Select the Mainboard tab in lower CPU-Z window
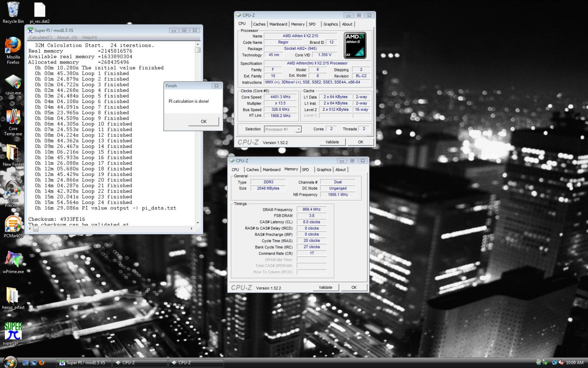Image resolution: width=588 pixels, height=368 pixels. point(272,170)
